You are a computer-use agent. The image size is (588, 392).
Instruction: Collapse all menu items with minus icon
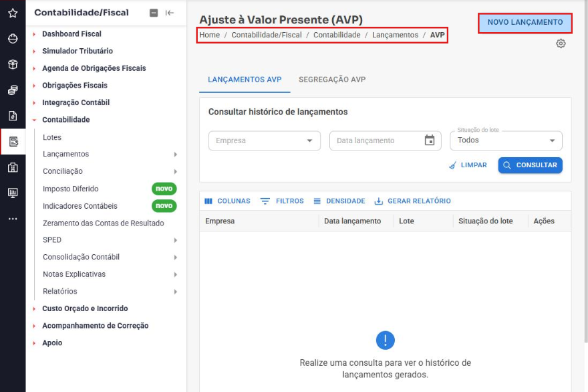point(154,13)
